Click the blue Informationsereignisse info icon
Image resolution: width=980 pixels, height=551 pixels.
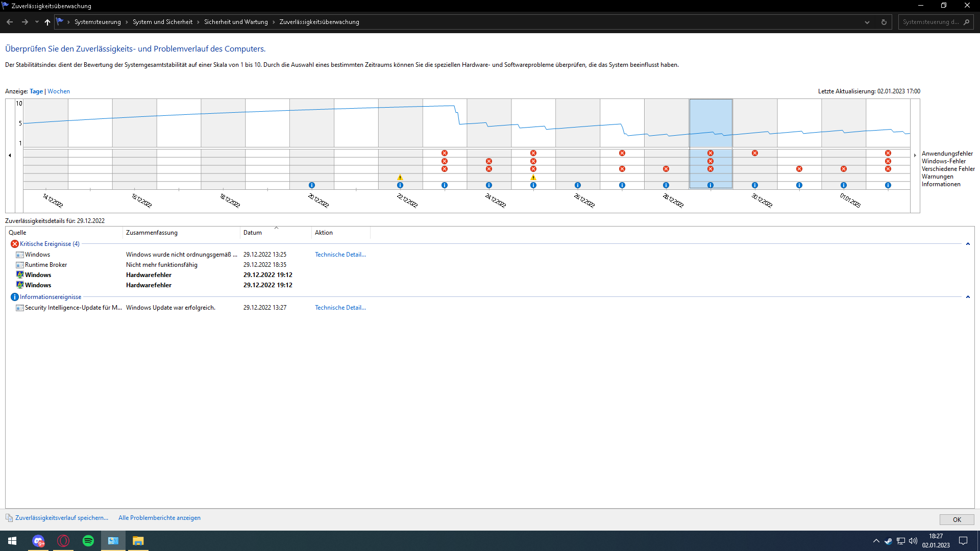click(14, 297)
